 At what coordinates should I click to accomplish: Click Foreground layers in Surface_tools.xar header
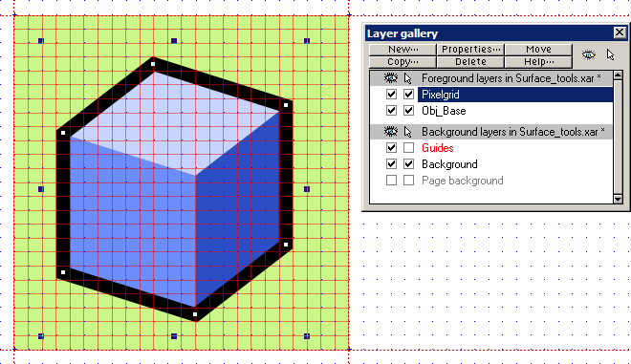(511, 78)
